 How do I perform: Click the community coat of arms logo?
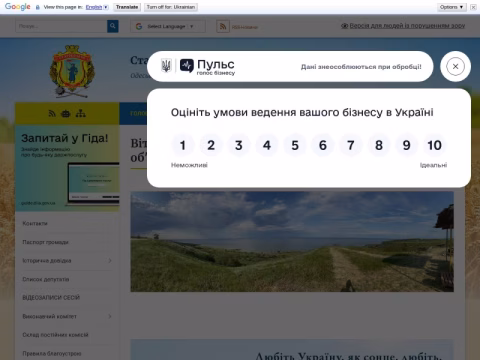click(72, 71)
